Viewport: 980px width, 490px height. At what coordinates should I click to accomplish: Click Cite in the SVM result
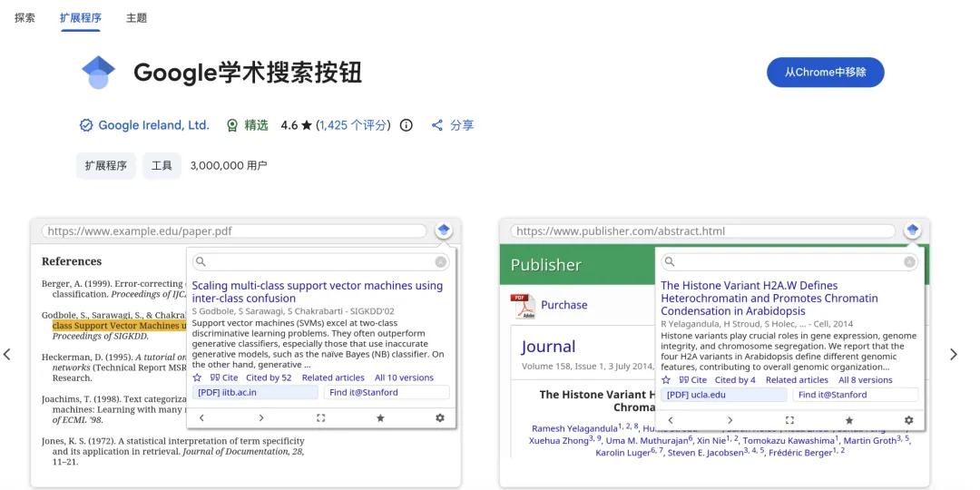(x=224, y=378)
